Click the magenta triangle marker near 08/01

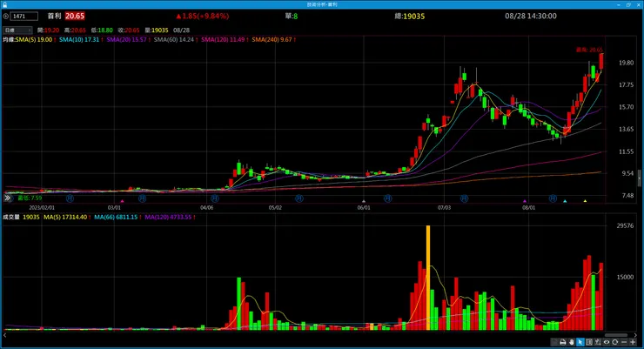tap(525, 201)
